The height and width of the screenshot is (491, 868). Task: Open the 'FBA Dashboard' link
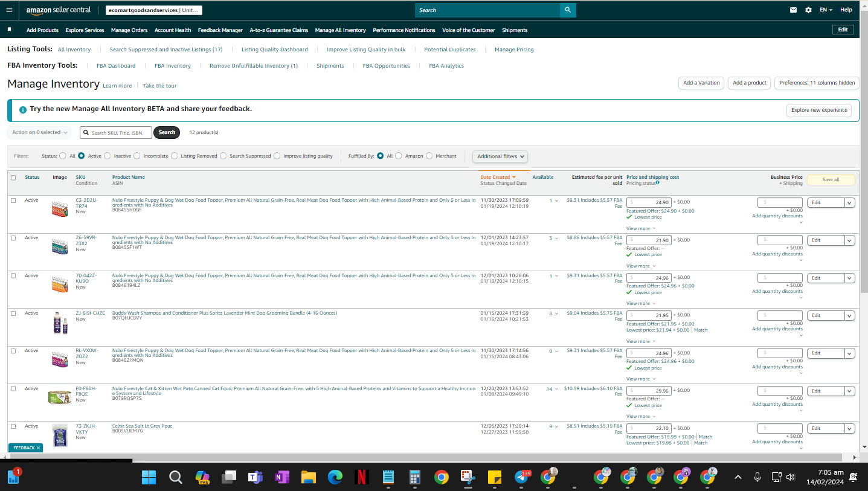116,66
